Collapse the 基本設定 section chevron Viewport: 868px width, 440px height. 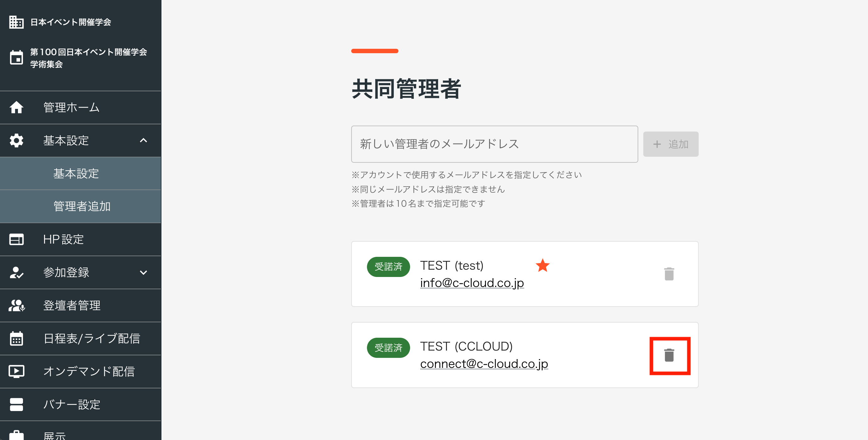tap(144, 140)
